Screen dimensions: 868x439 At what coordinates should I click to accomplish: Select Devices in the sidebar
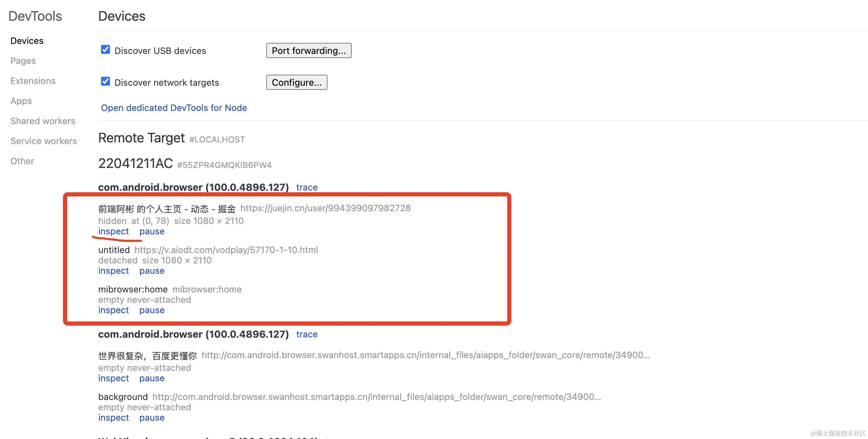27,41
